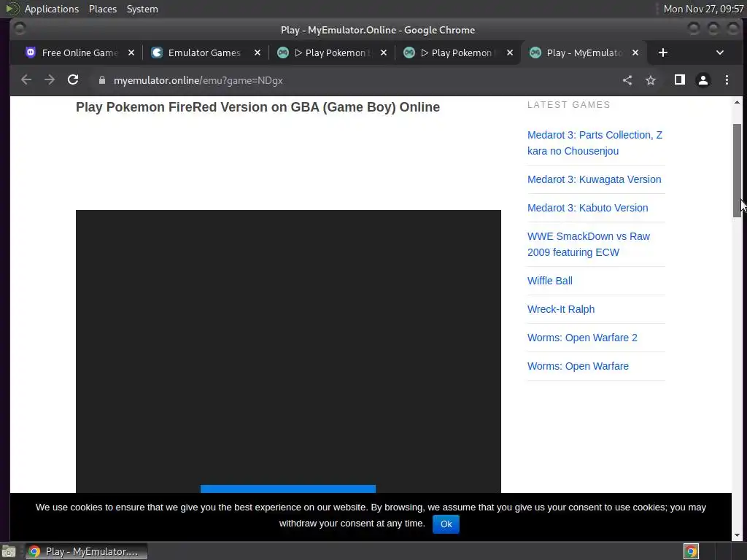The width and height of the screenshot is (747, 560).
Task: Open a new tab with the plus button
Action: (663, 52)
